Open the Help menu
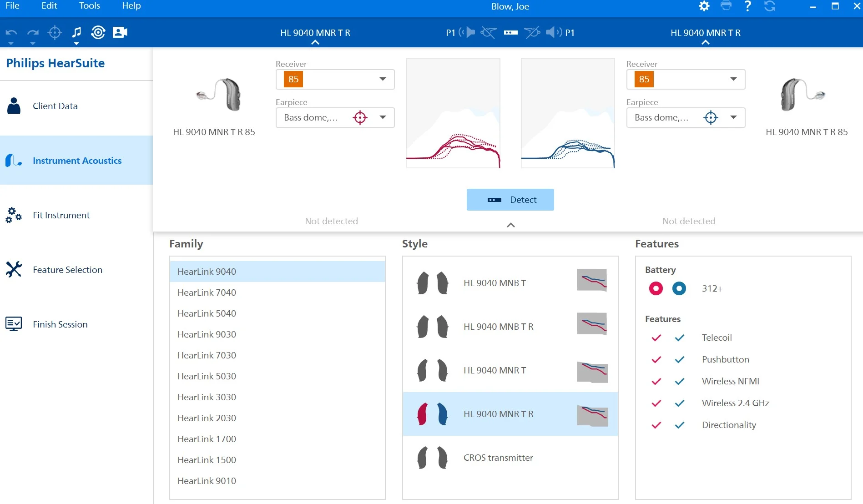Screen dimensions: 863x504 [131, 6]
